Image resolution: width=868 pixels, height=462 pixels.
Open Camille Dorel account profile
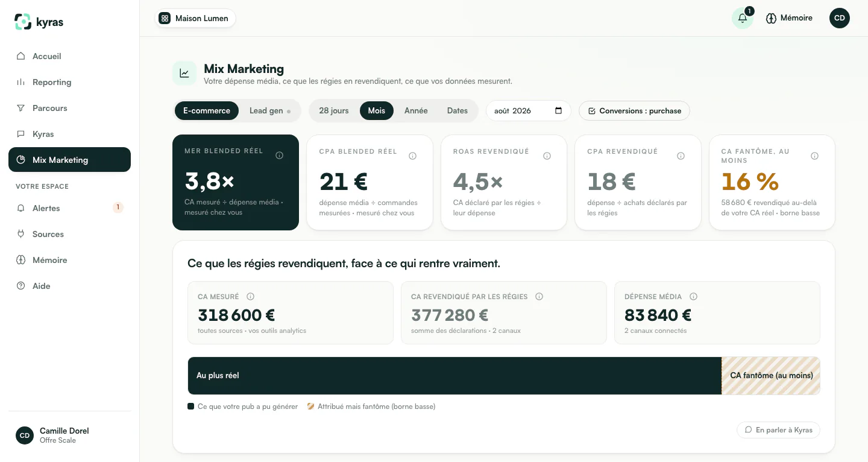69,435
